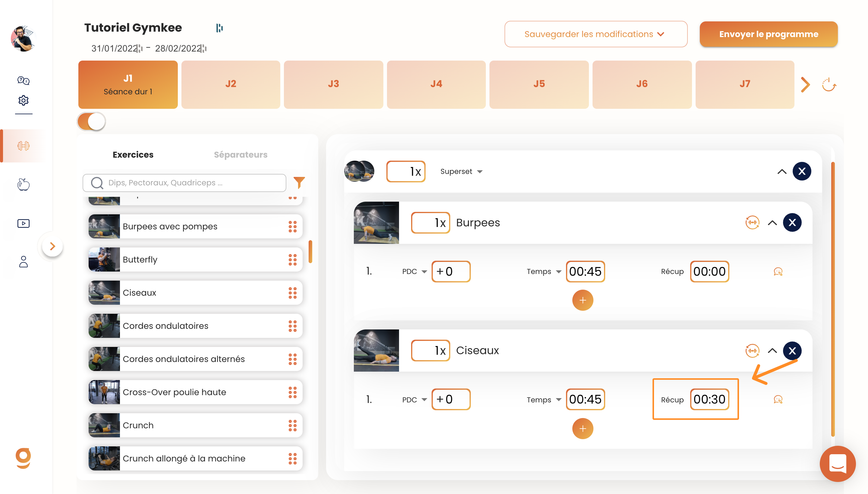
Task: Open settings gear in sidebar
Action: pyautogui.click(x=24, y=100)
